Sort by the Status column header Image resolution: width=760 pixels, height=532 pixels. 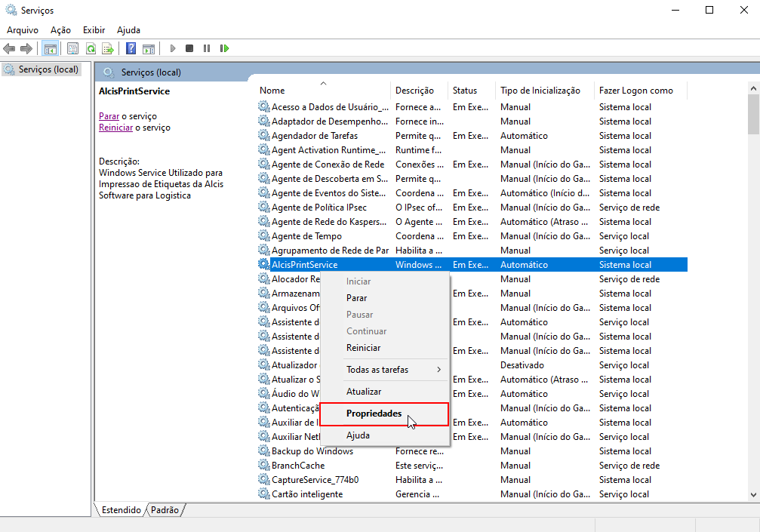point(472,90)
